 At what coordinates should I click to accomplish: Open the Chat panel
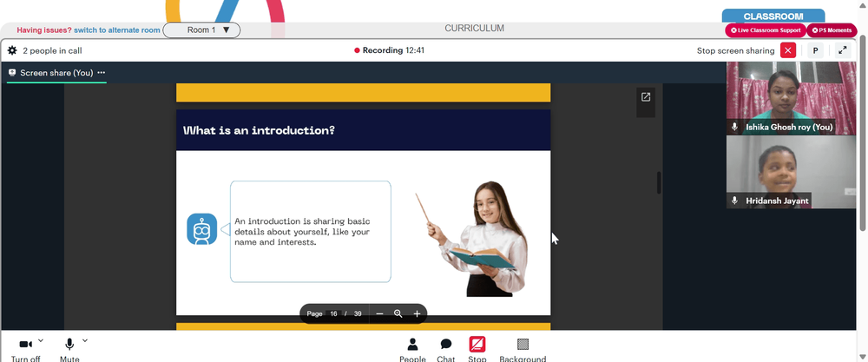[x=445, y=351]
